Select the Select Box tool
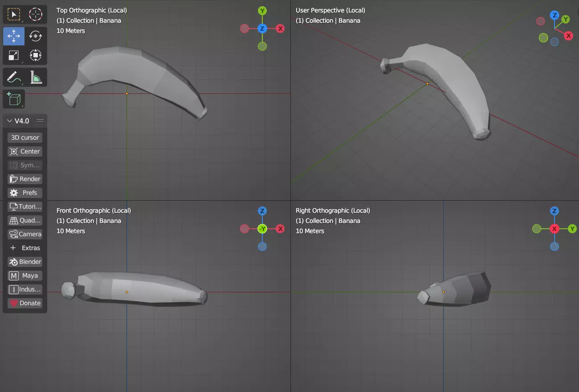 click(x=14, y=14)
